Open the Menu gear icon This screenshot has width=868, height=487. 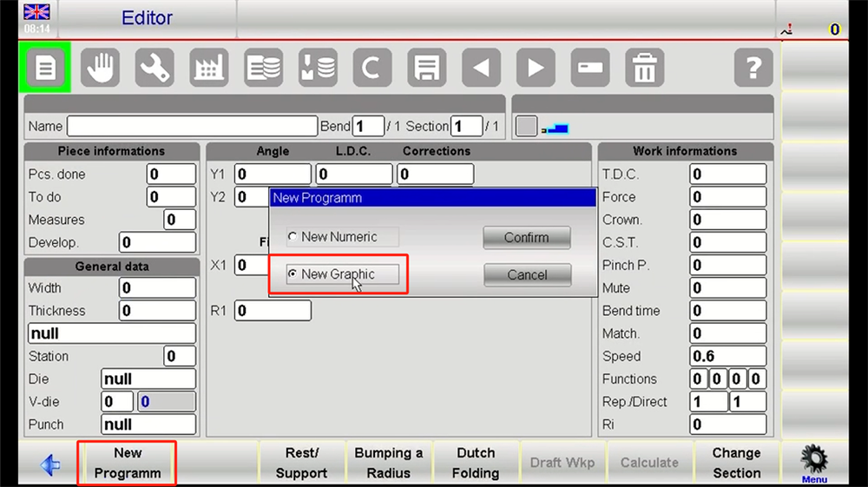click(x=814, y=461)
